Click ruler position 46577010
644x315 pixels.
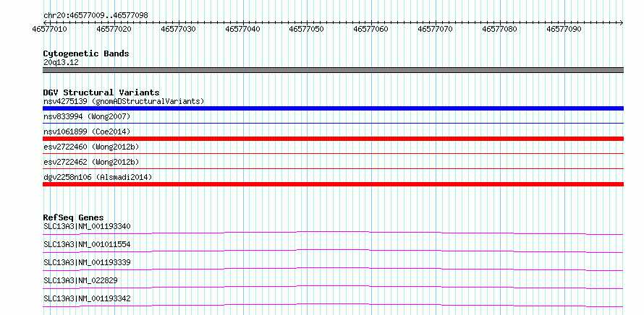coord(49,29)
